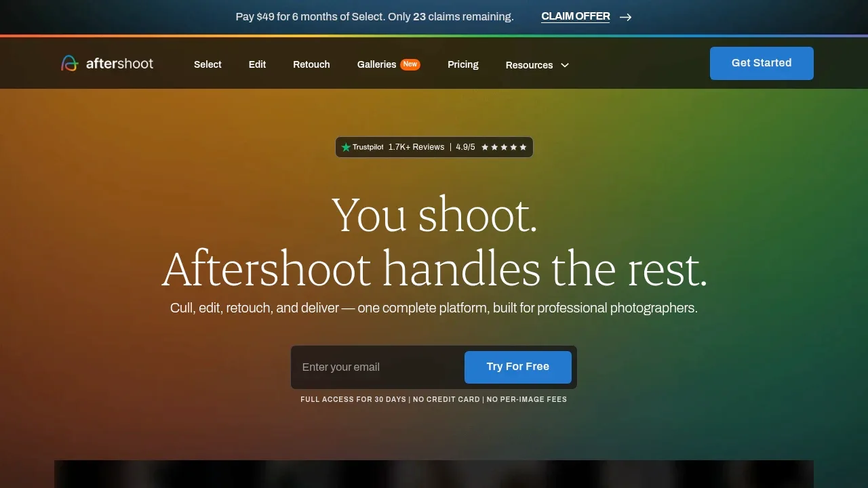
Task: Click the 'Aftershoot handles the rest.' headline
Action: (x=434, y=268)
